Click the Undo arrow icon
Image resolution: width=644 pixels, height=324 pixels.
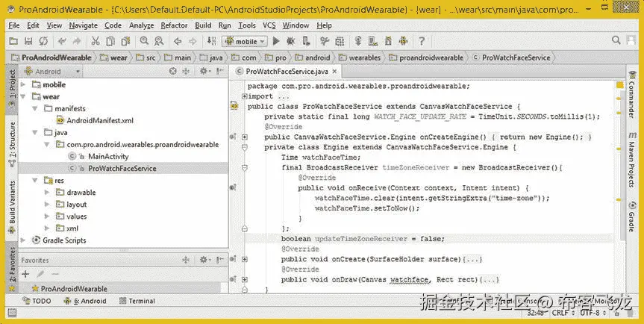click(x=62, y=41)
